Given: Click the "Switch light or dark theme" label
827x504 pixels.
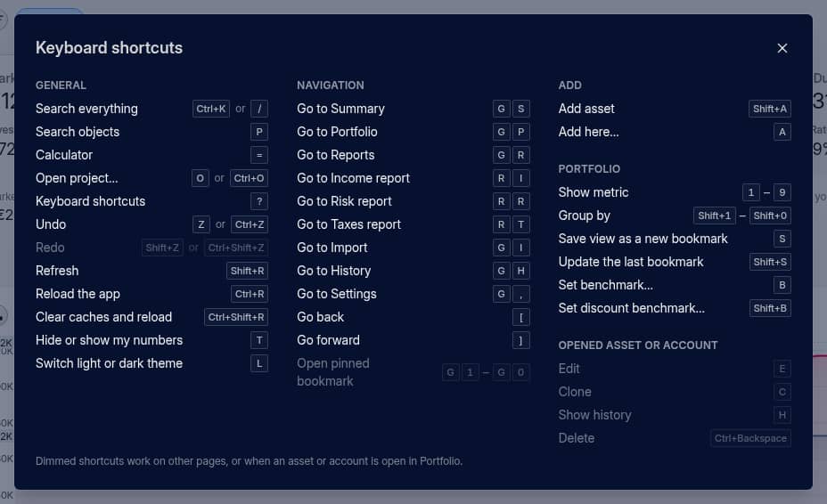Looking at the screenshot, I should pyautogui.click(x=110, y=364).
